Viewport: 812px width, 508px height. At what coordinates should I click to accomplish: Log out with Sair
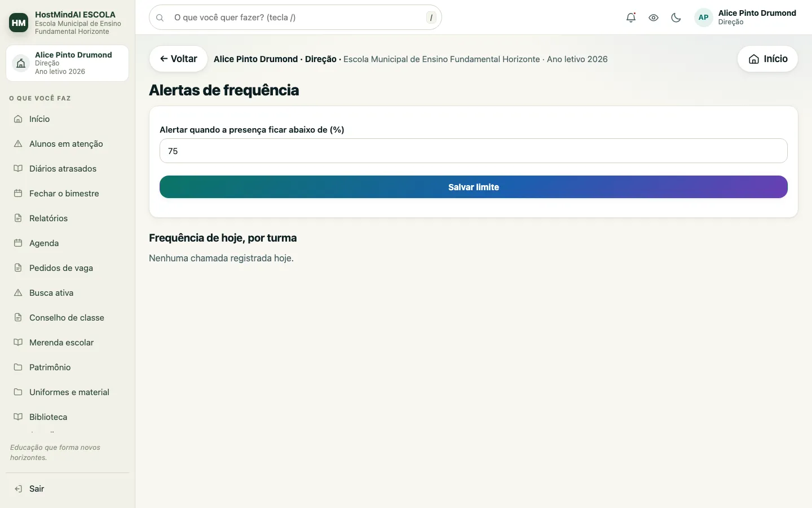68,489
